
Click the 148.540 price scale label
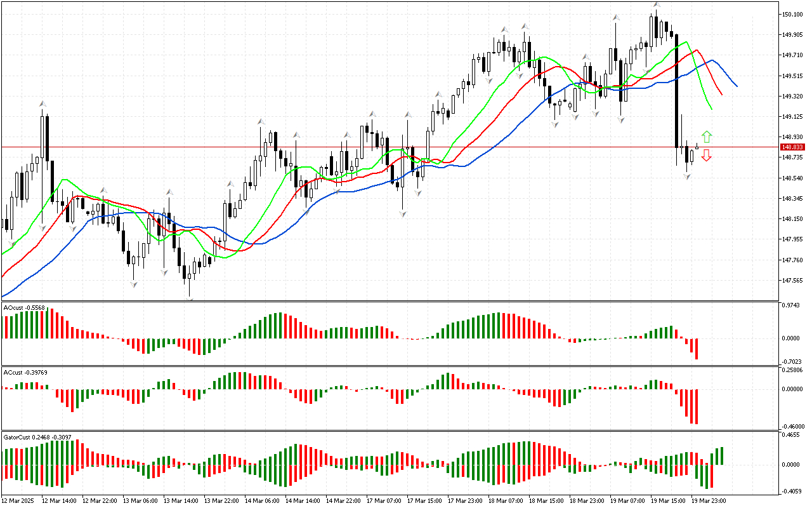[792, 178]
